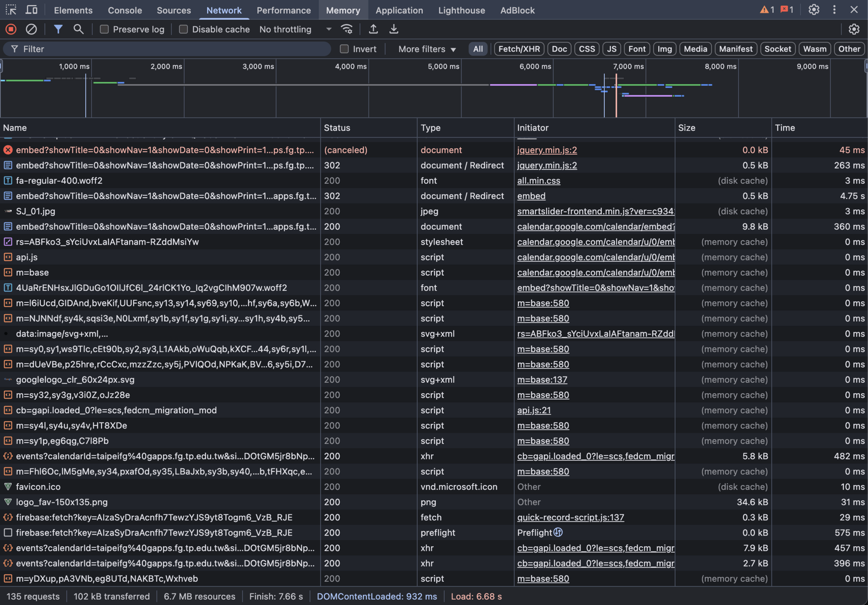Clear the network log
The height and width of the screenshot is (605, 868).
coord(31,29)
